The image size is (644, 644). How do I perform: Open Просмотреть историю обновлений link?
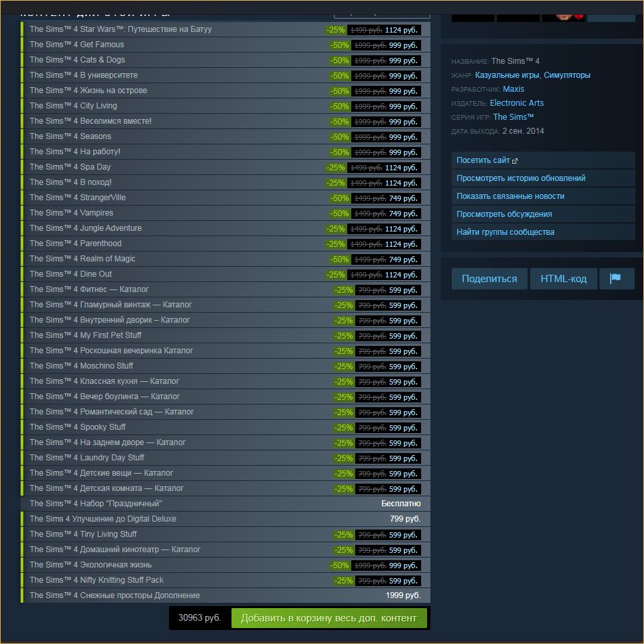pyautogui.click(x=544, y=178)
